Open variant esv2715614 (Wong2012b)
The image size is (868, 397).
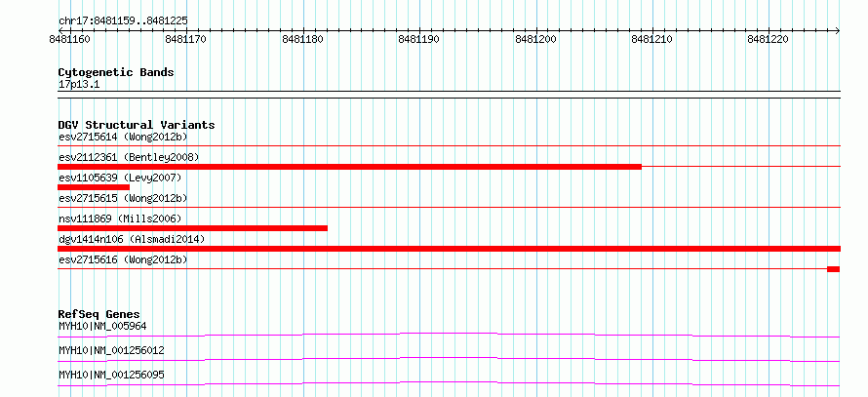[123, 137]
